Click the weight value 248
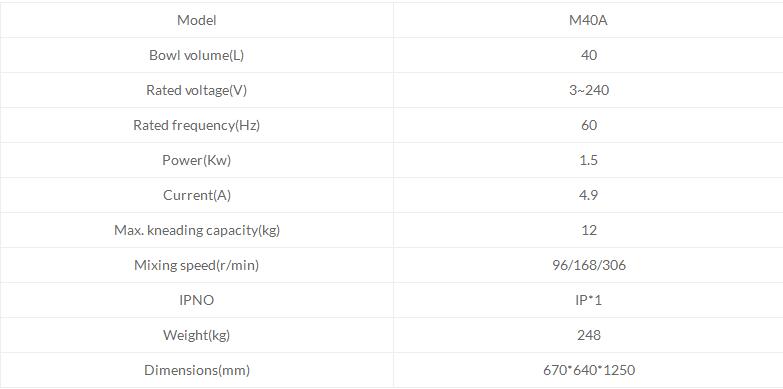The image size is (783, 389). (589, 335)
